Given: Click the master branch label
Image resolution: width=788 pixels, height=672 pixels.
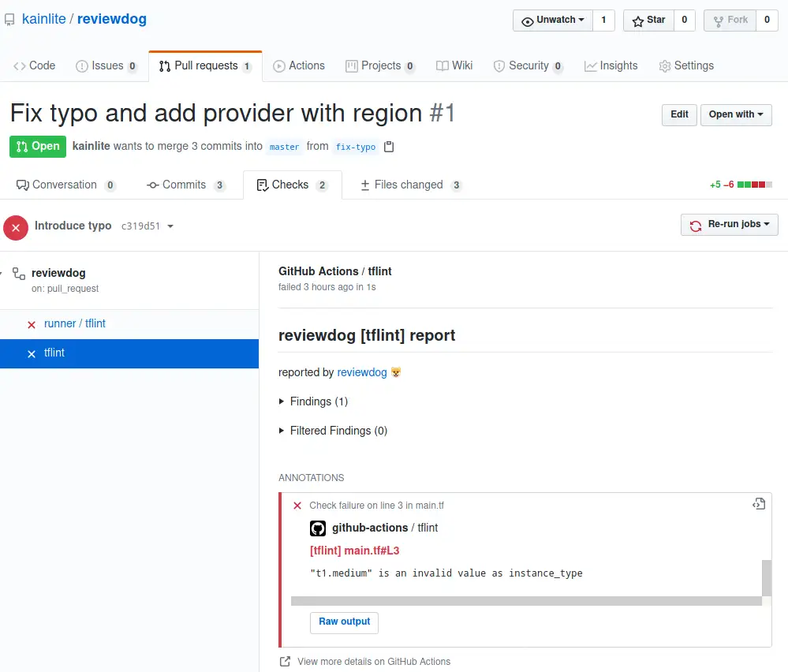Looking at the screenshot, I should [x=284, y=147].
